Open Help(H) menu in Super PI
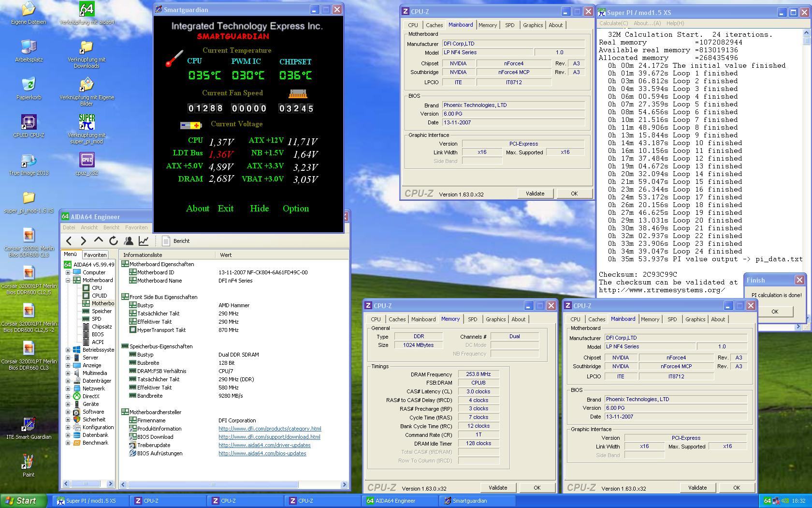The width and height of the screenshot is (812, 508). coord(675,23)
